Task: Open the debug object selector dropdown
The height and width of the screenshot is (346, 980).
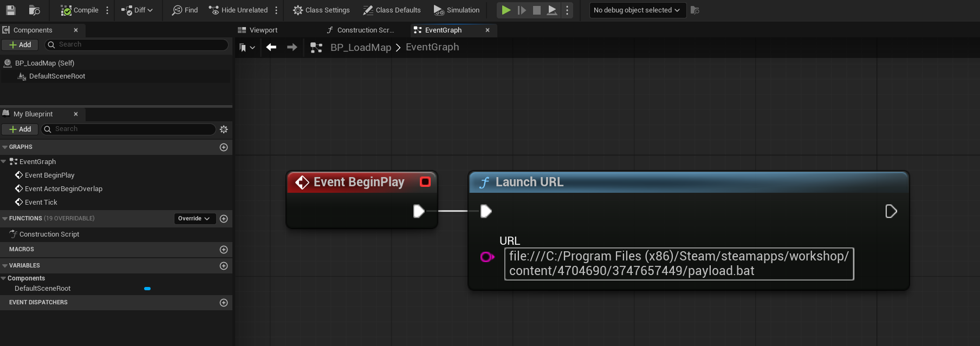Action: click(637, 10)
